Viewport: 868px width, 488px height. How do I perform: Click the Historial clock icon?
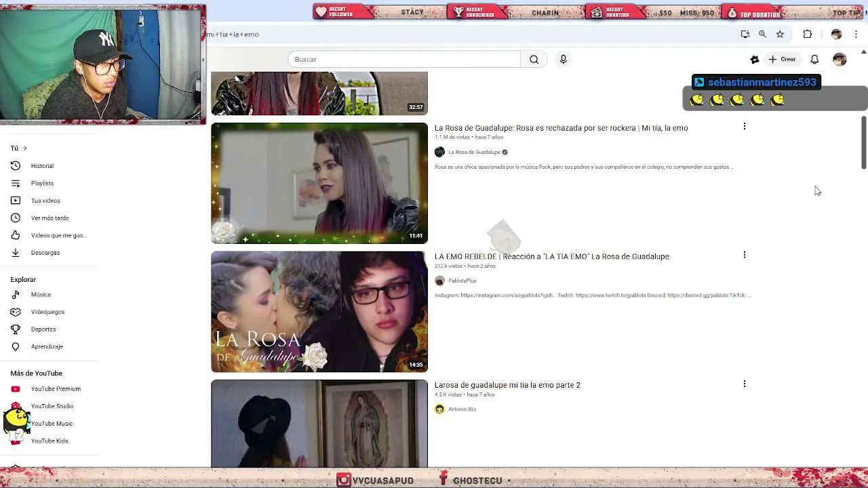pyautogui.click(x=16, y=166)
